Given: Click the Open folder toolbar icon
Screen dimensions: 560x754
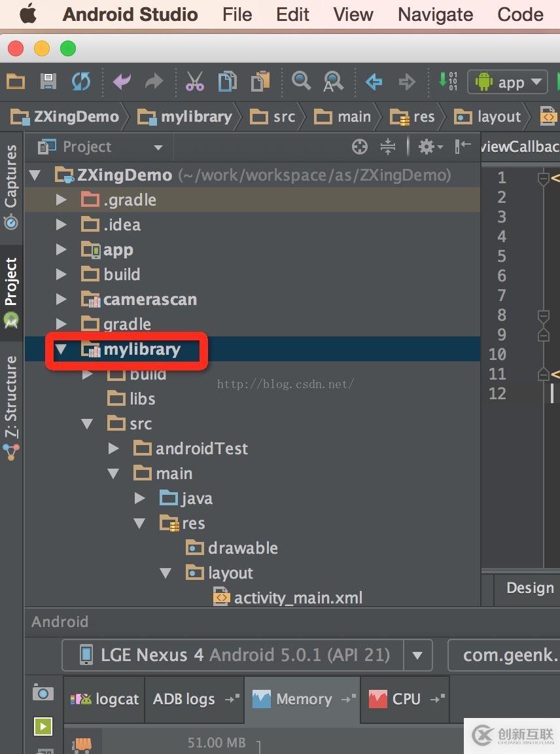Looking at the screenshot, I should point(16,81).
